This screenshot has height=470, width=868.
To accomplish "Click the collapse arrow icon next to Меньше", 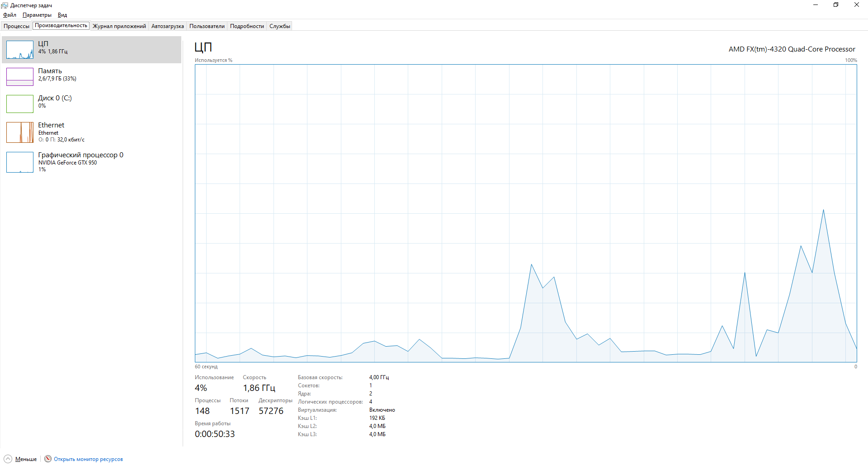I will 8,459.
